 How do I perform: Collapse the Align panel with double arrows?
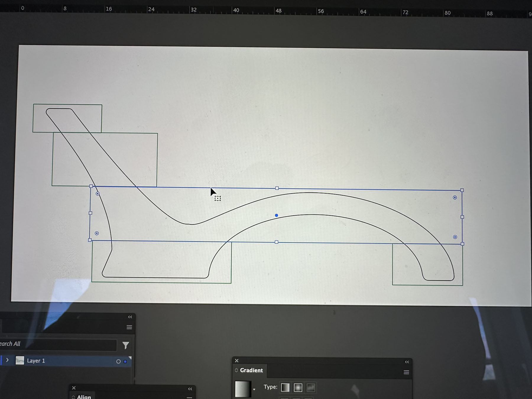pyautogui.click(x=190, y=389)
